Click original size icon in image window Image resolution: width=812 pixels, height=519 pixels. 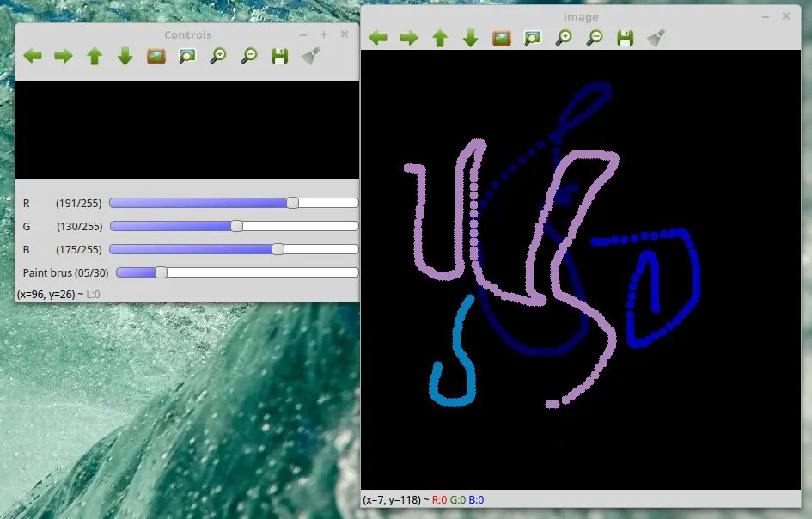(x=501, y=37)
